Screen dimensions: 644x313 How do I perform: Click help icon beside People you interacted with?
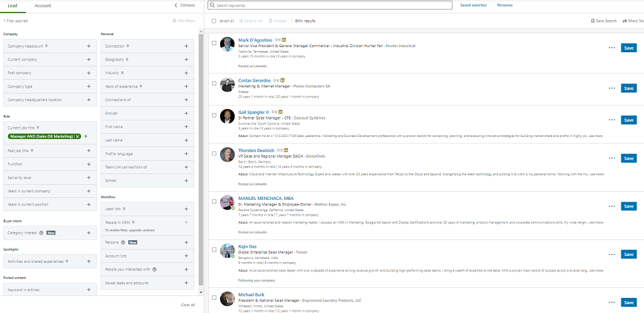tap(155, 270)
